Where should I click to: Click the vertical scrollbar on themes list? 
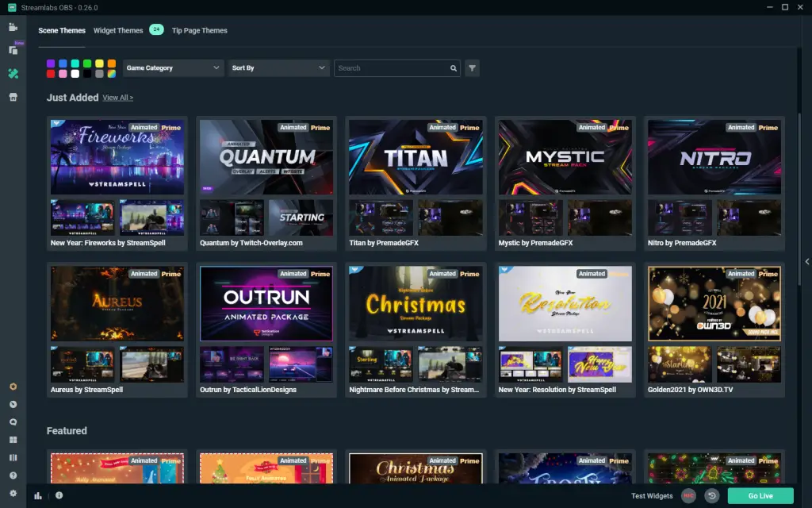799,199
